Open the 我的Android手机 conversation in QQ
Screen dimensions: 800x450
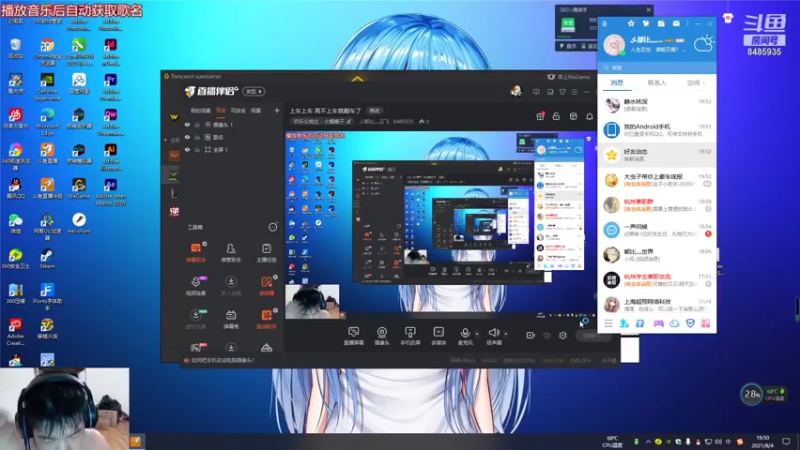pyautogui.click(x=657, y=130)
